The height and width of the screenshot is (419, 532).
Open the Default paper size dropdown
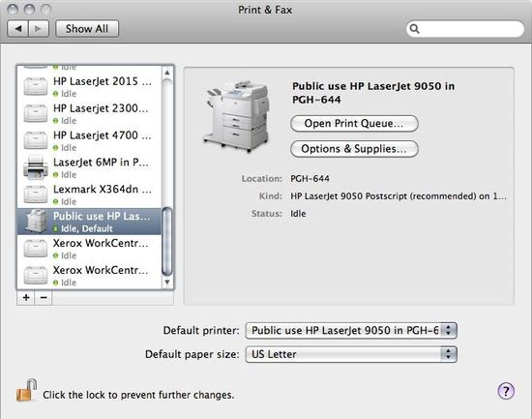(x=351, y=354)
